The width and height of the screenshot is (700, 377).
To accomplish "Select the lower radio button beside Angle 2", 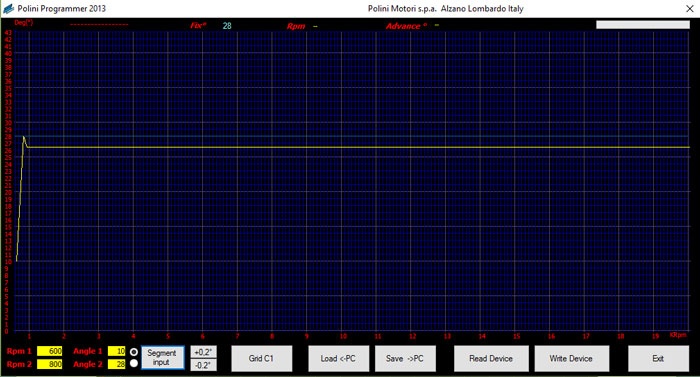I will pyautogui.click(x=133, y=364).
